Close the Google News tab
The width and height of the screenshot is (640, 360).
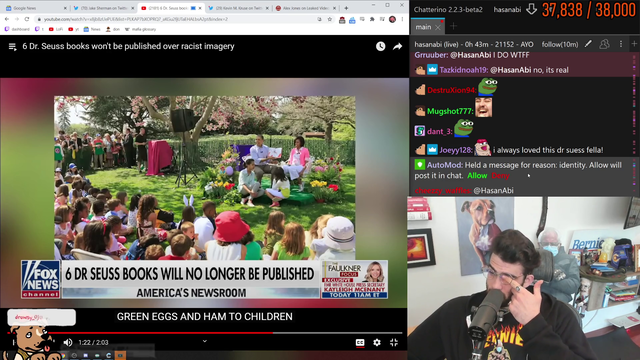pos(65,8)
